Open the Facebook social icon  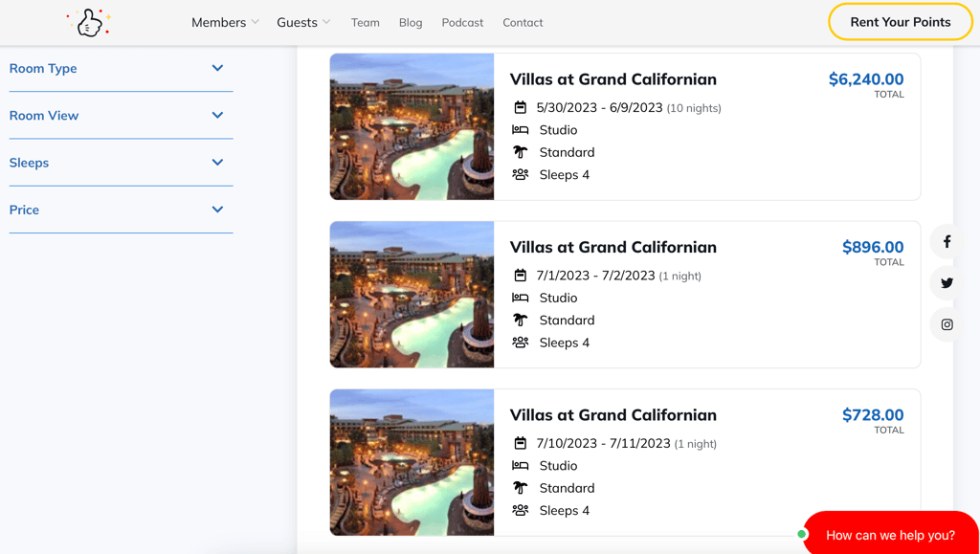click(x=947, y=242)
